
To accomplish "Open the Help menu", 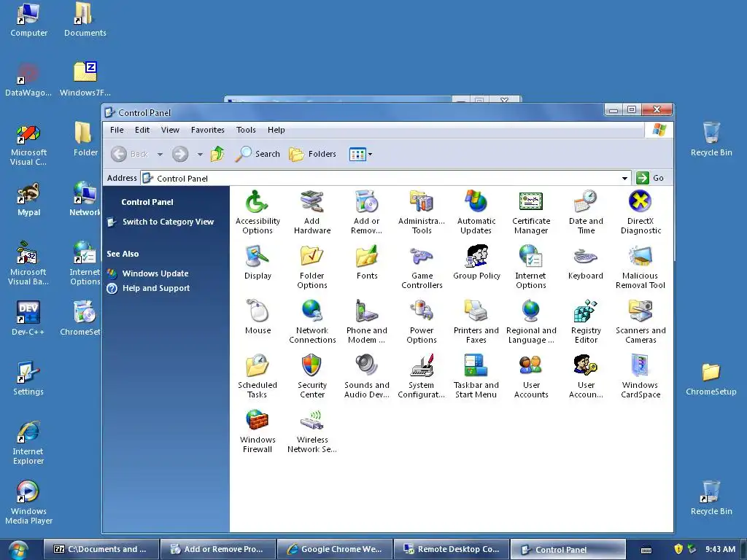I will pyautogui.click(x=276, y=130).
